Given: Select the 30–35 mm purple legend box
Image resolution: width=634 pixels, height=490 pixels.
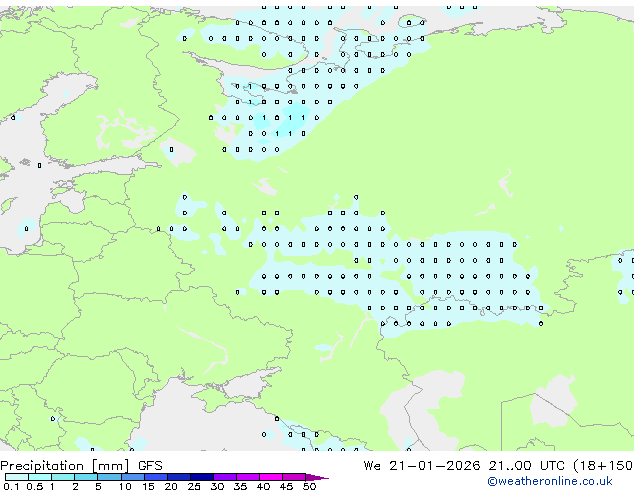Looking at the screenshot, I should tap(225, 477).
